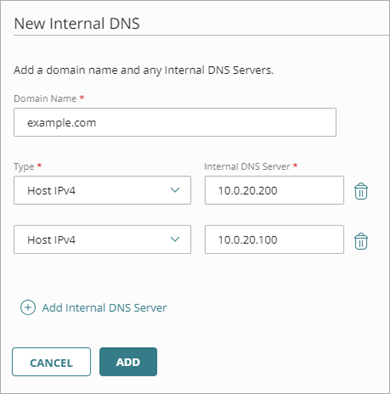Click the CANCEL button

pyautogui.click(x=51, y=362)
